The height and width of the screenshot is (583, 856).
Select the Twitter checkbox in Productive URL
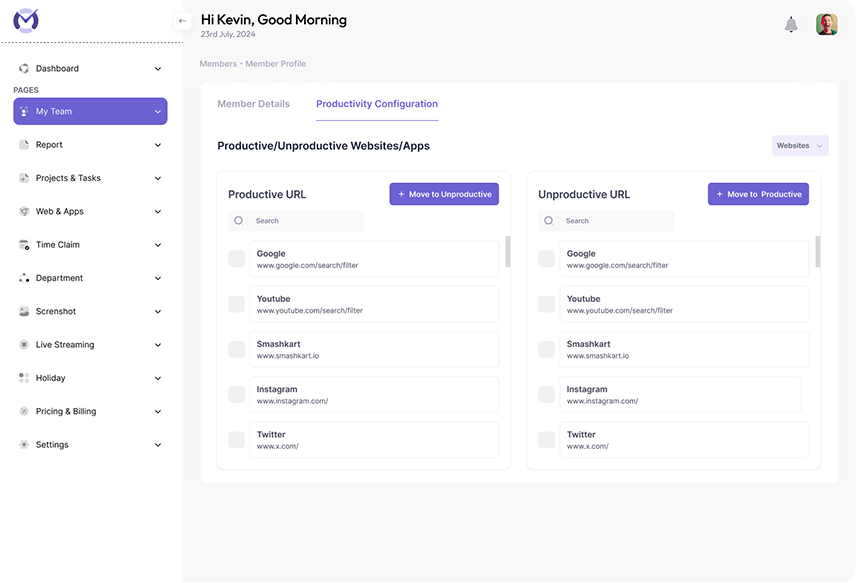click(236, 440)
